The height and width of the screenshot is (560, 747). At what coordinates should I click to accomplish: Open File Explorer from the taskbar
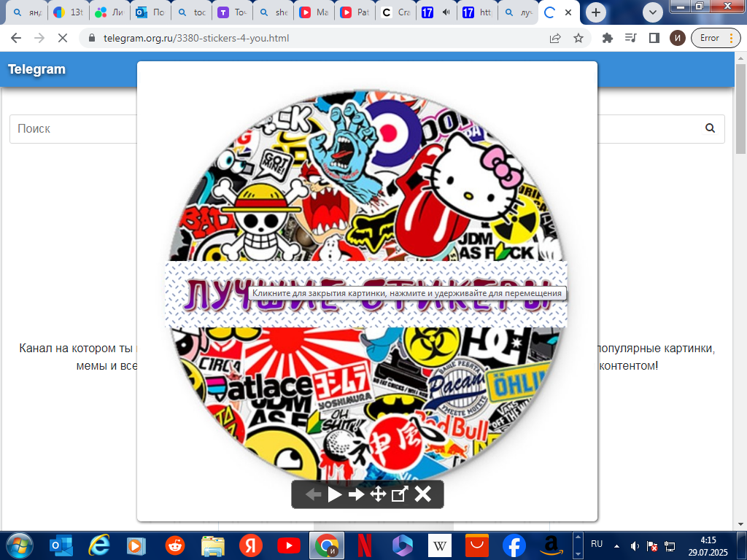212,545
